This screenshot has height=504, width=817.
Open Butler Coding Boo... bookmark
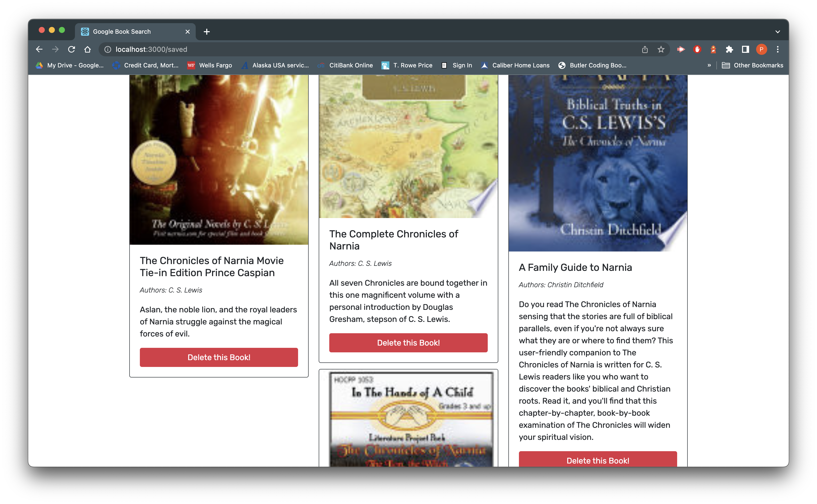[x=592, y=65]
